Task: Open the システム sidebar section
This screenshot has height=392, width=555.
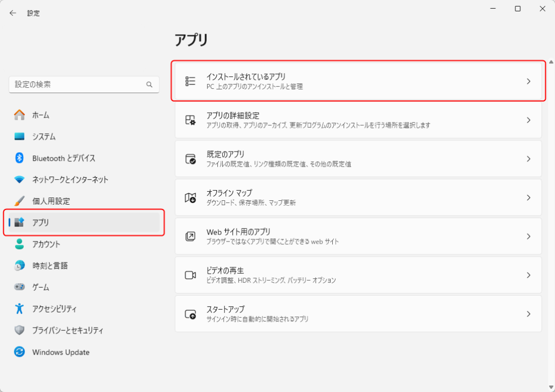Action: [x=44, y=136]
